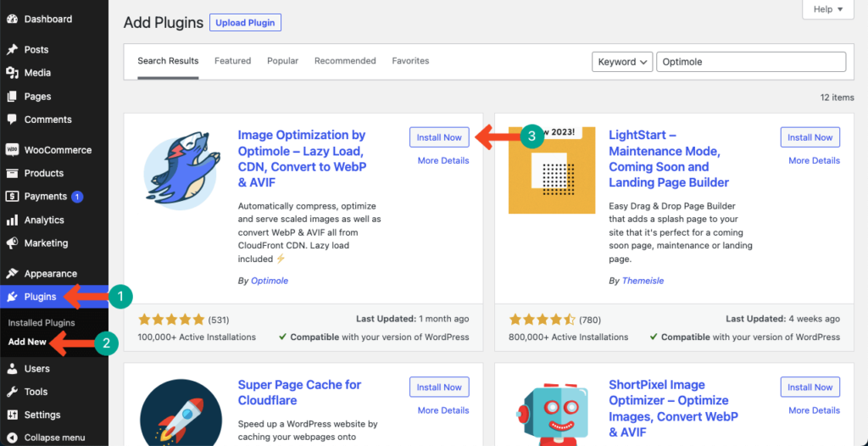The image size is (868, 446).
Task: Click the Media icon in sidebar
Action: (x=12, y=73)
